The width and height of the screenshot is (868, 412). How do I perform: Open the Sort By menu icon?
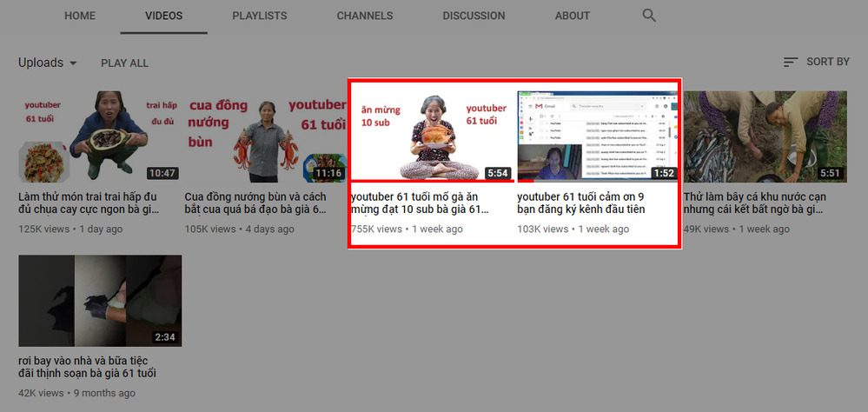790,63
